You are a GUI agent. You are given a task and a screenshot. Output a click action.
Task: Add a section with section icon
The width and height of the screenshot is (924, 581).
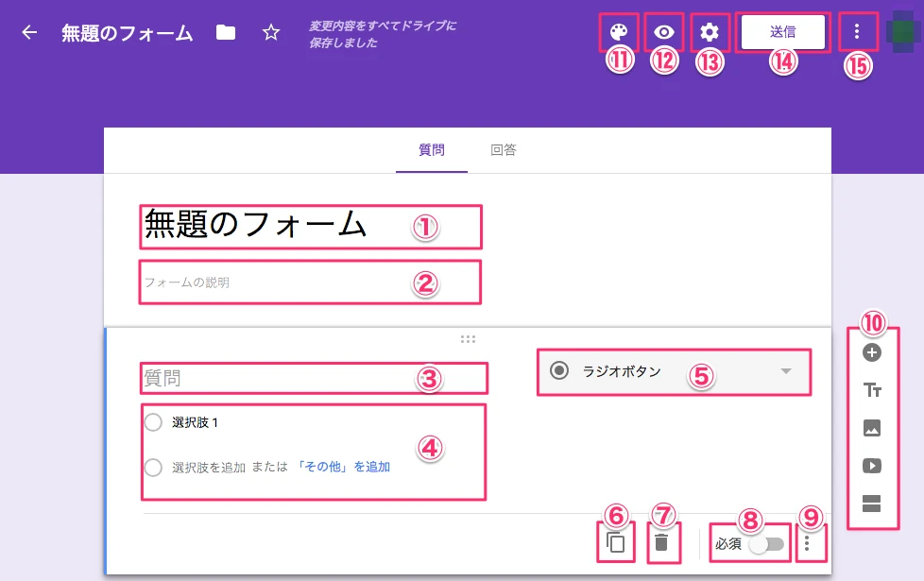click(x=871, y=504)
